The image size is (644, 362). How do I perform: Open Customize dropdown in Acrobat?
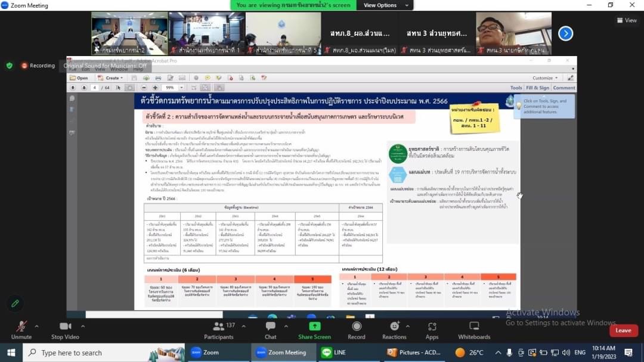pos(545,78)
